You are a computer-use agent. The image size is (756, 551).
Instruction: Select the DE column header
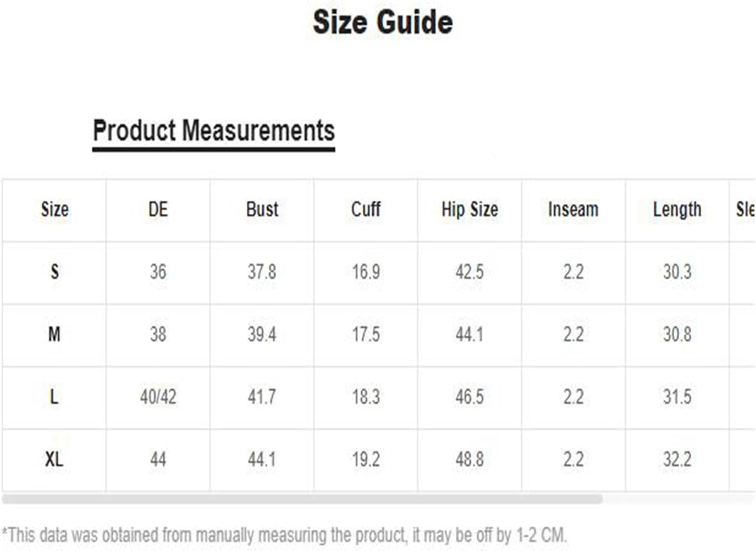(x=158, y=210)
